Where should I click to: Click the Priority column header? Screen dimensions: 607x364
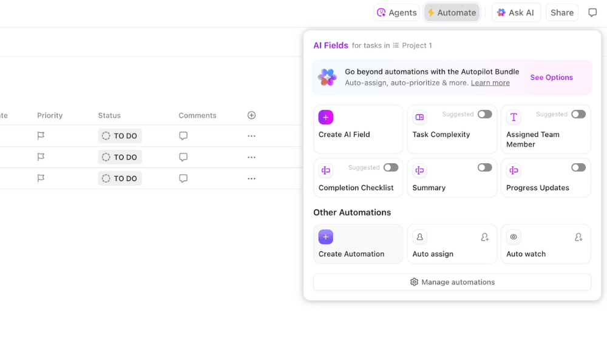[x=50, y=115]
